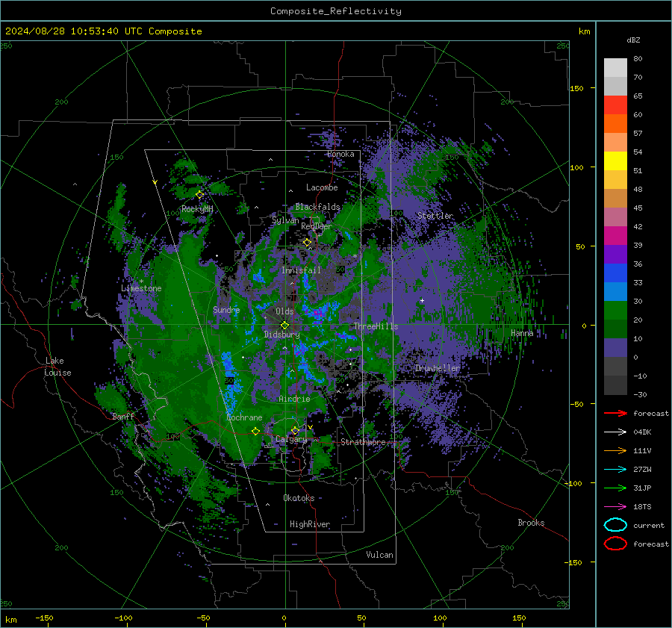Click the Composite_Reflectivity title text
This screenshot has width=672, height=628.
click(336, 11)
